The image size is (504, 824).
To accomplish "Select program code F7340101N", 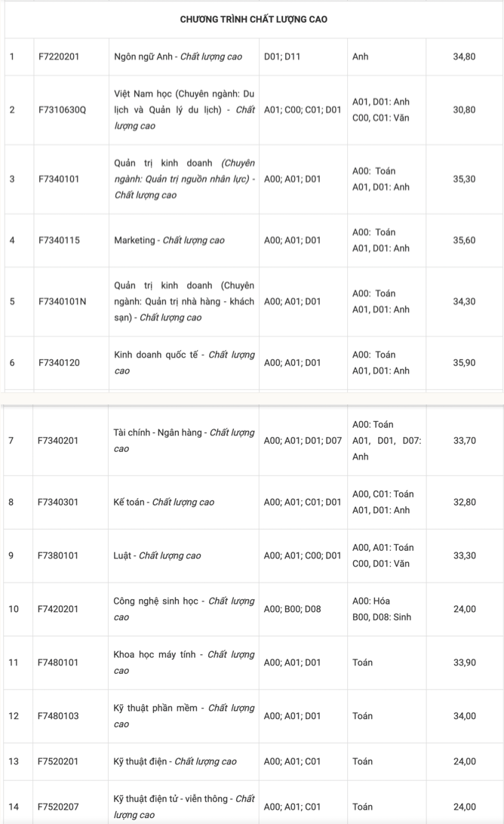I will click(x=63, y=302).
